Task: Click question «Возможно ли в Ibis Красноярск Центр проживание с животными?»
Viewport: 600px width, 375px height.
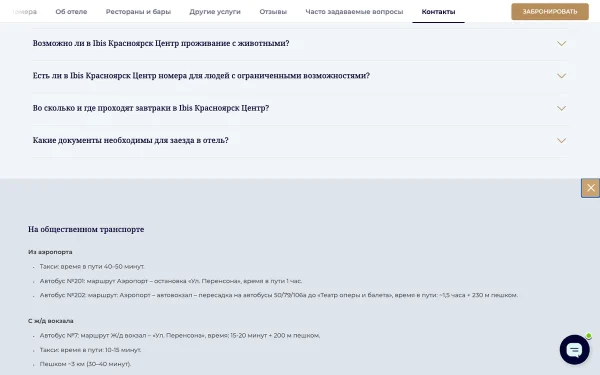Action: [x=161, y=43]
